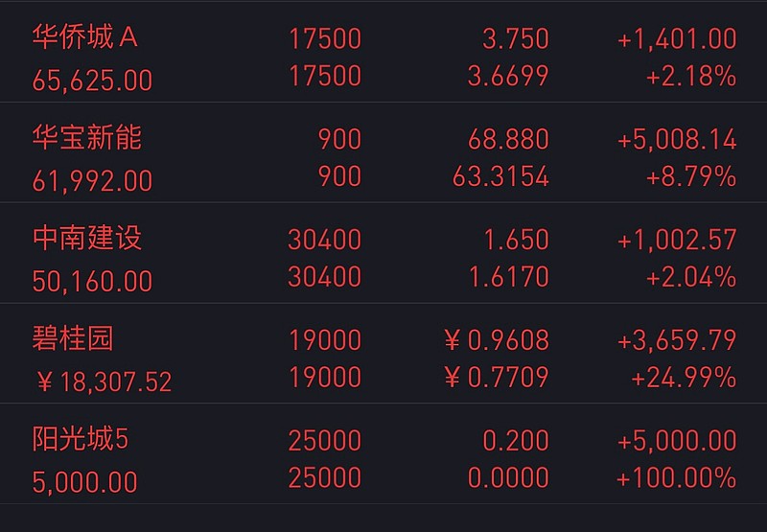The height and width of the screenshot is (532, 767).
Task: Select the +2.18% profit percentage
Action: pos(690,77)
